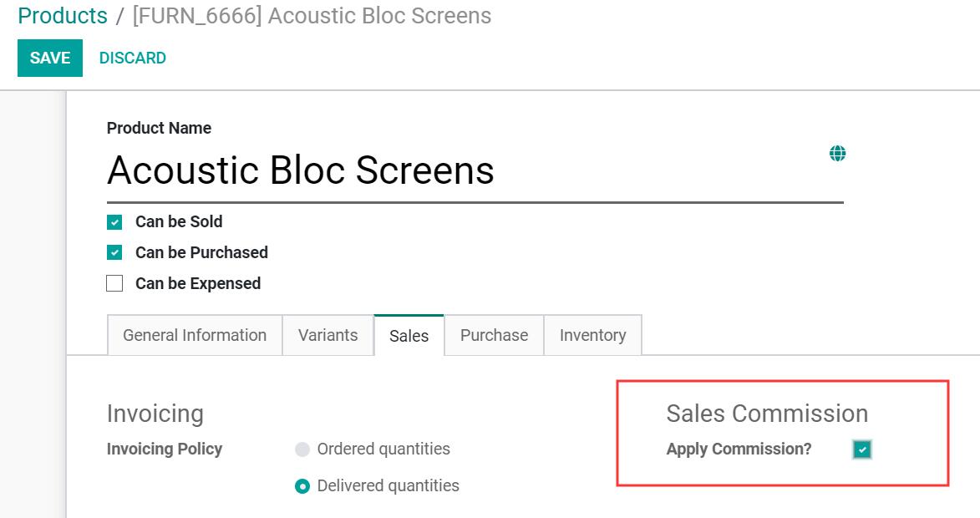Viewport: 980px width, 518px height.
Task: Uncheck the Can be Sold checkbox
Action: pyautogui.click(x=114, y=222)
